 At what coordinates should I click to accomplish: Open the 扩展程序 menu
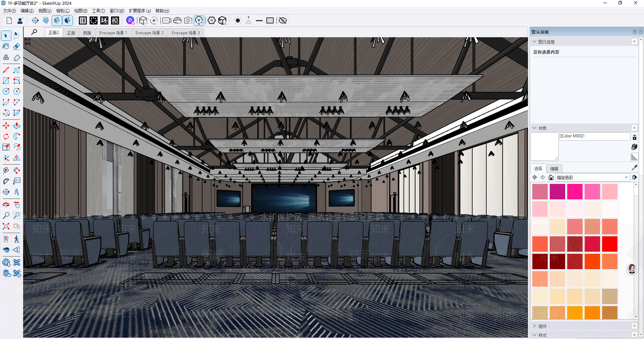(140, 11)
